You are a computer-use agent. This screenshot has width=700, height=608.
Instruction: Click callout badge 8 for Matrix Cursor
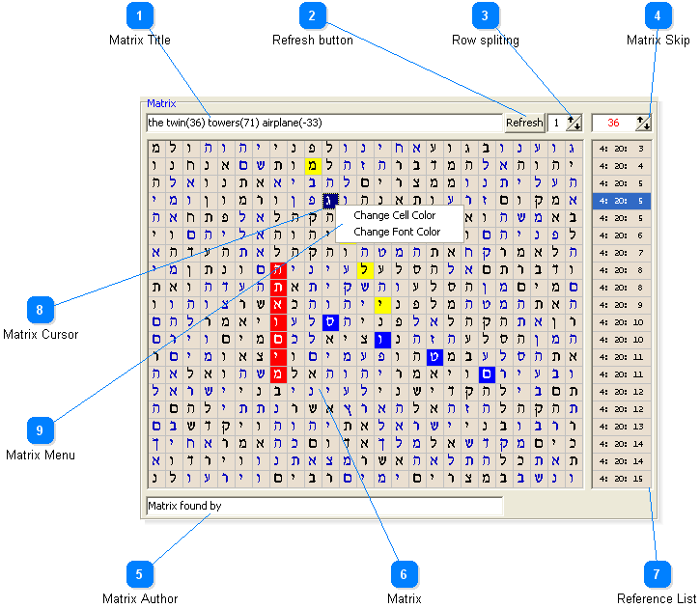[x=40, y=310]
